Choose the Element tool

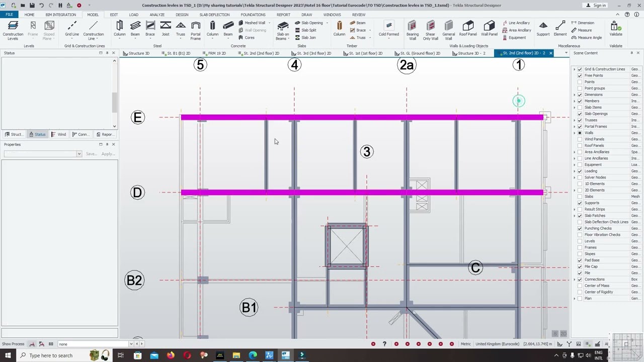pyautogui.click(x=560, y=29)
